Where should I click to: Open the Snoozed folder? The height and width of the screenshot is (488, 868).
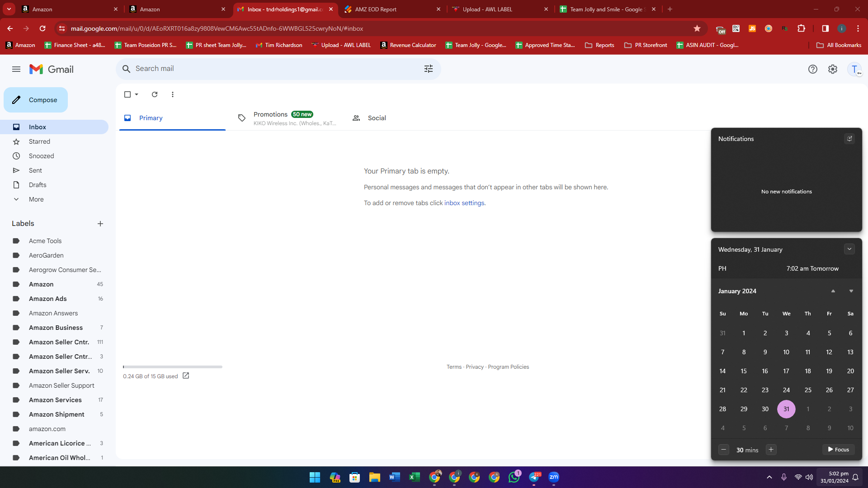pos(54,156)
